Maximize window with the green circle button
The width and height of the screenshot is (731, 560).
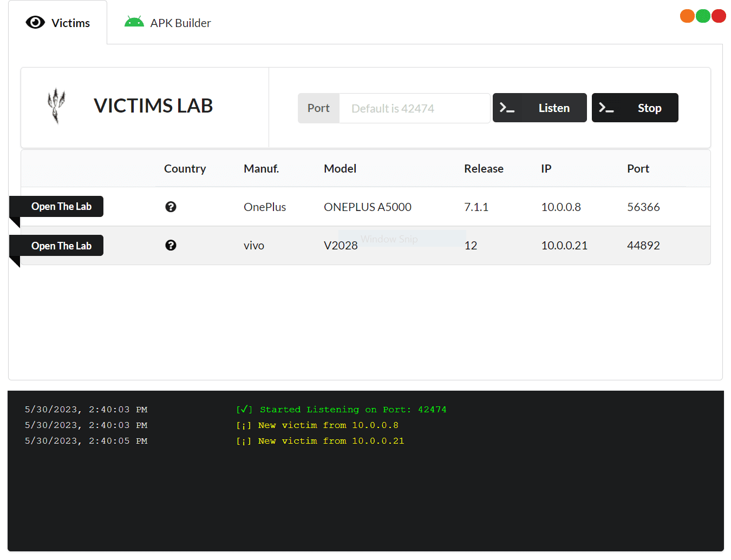(x=703, y=16)
